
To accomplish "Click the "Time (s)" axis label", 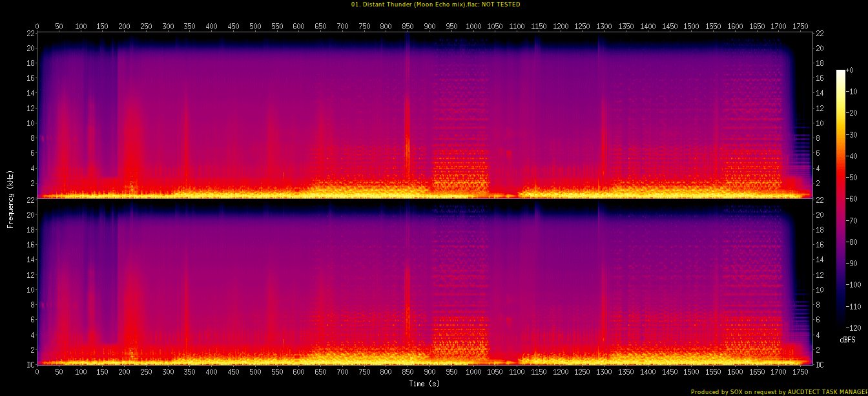I will tap(425, 384).
